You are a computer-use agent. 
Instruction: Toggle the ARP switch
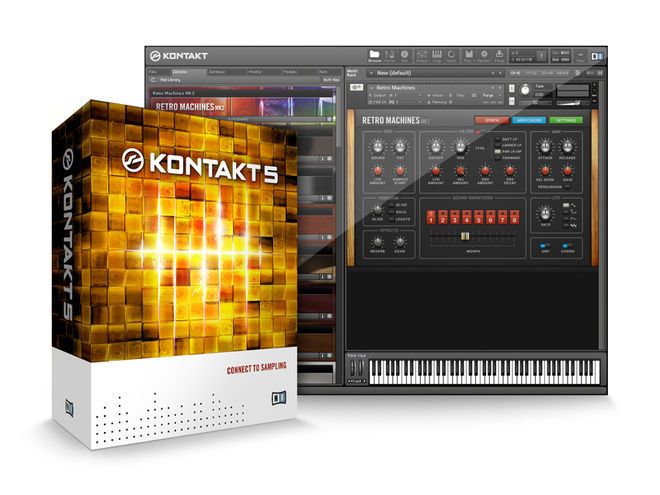545,245
